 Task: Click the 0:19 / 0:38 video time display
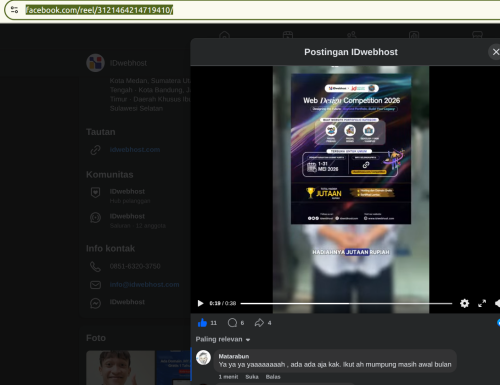[x=223, y=303]
